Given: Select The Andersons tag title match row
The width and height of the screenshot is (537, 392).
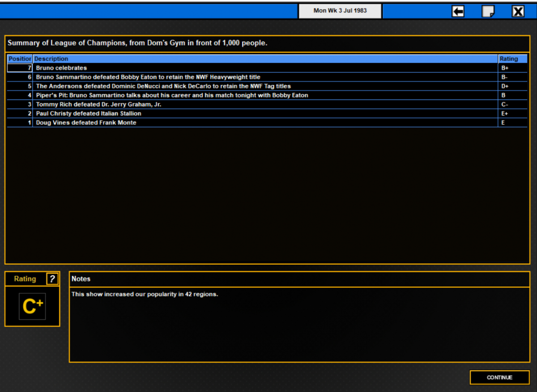Looking at the screenshot, I should (x=267, y=86).
